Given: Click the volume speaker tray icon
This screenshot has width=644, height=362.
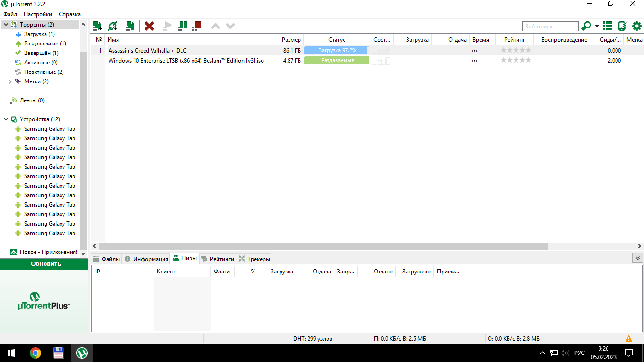Looking at the screenshot, I should pos(565,353).
